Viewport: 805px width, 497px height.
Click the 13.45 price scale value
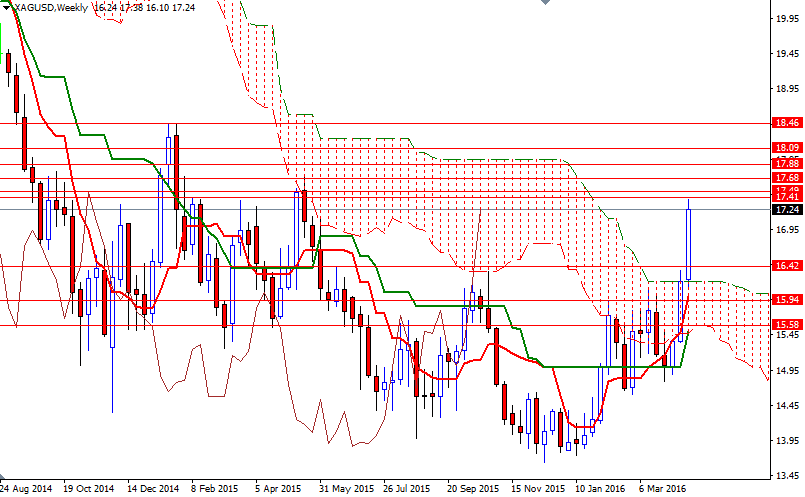point(787,475)
